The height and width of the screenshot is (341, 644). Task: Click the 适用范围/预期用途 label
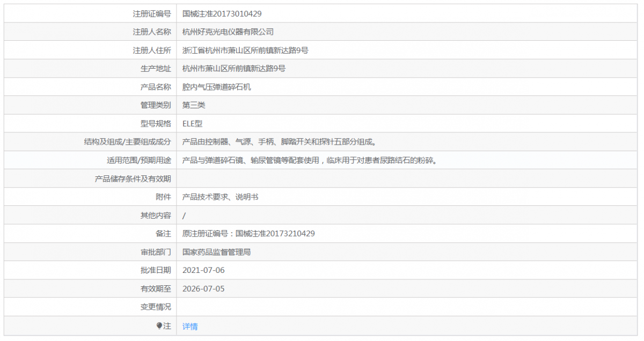139,160
